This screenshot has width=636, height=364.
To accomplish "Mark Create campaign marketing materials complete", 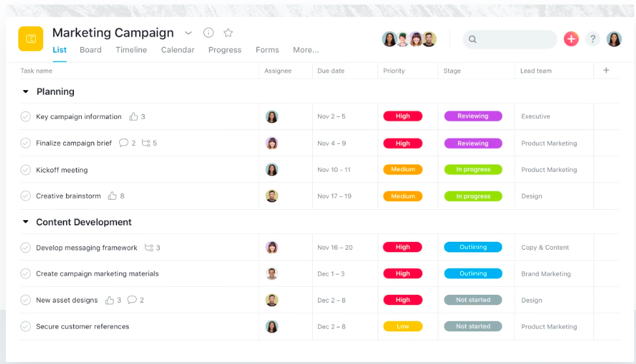I will [26, 274].
